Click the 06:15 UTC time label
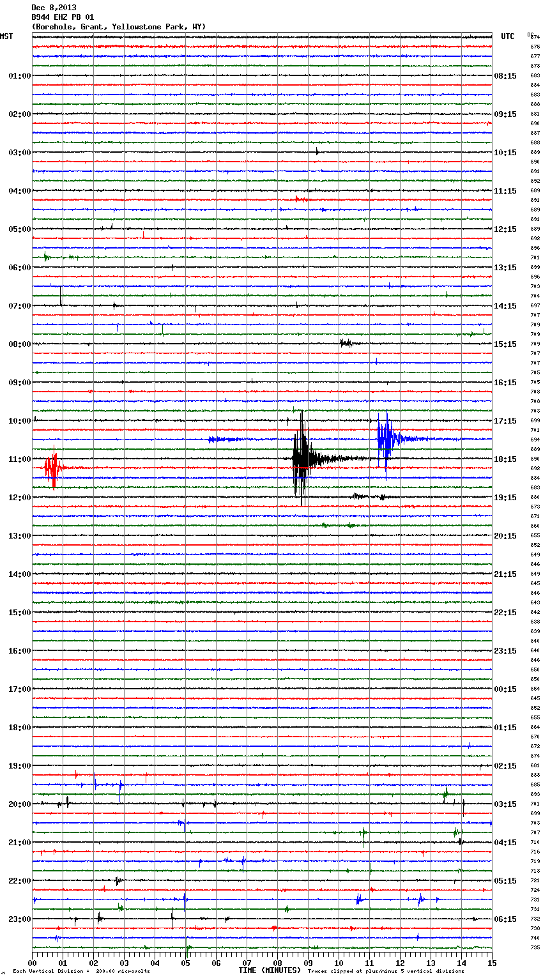 click(x=505, y=919)
